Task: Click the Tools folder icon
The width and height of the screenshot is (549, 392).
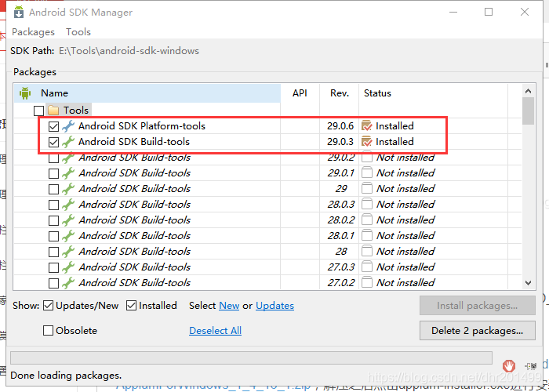Action: click(x=53, y=111)
